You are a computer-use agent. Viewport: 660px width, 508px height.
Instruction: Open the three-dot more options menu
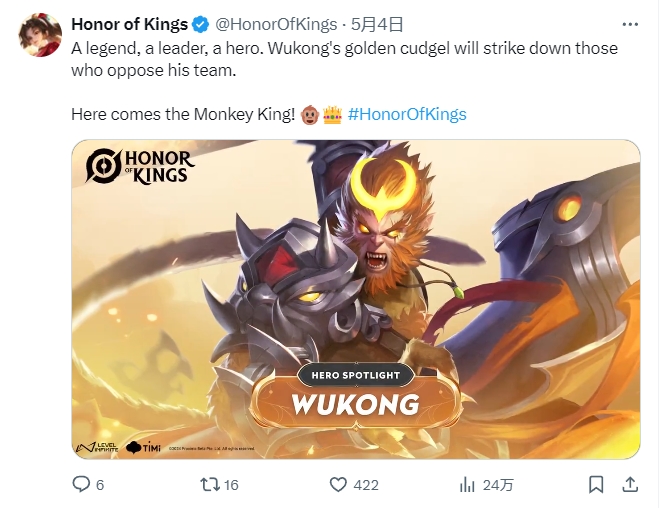coord(630,24)
